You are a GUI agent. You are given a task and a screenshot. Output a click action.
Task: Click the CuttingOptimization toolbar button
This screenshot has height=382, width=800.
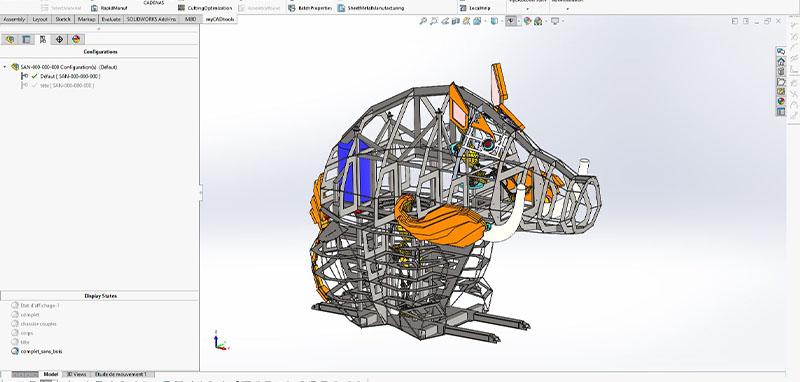pos(205,8)
